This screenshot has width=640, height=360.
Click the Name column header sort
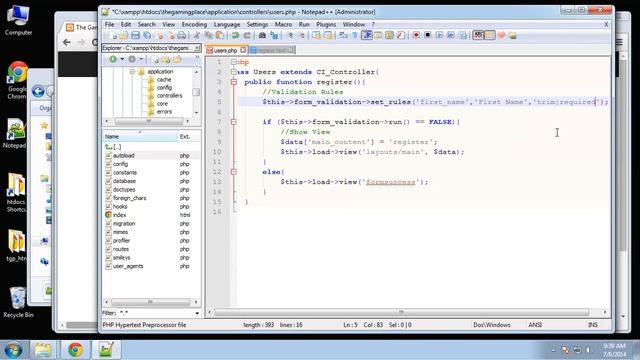click(x=140, y=136)
